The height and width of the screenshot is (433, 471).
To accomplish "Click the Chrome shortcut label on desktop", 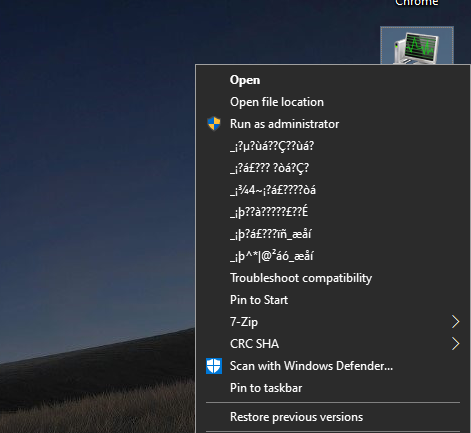I will tap(417, 3).
